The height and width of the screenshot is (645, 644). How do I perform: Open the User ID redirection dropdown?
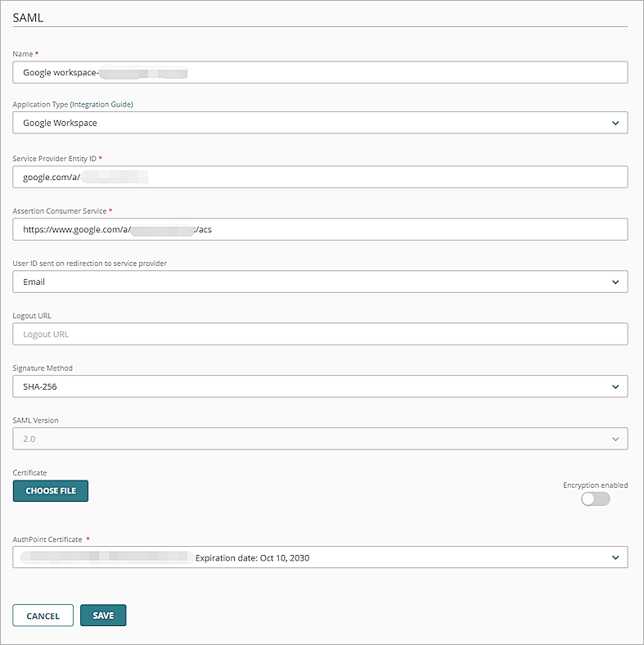[x=320, y=282]
